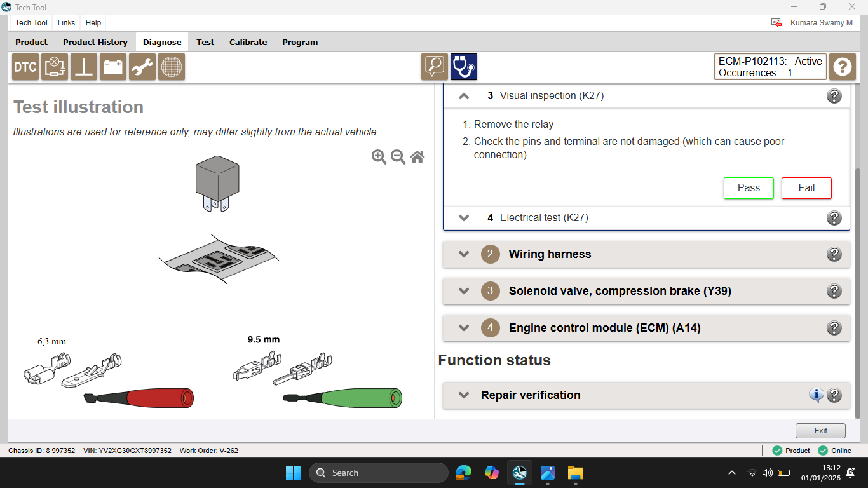The image size is (868, 488).
Task: Open help for Engine control module (ECM)
Action: pos(834,328)
